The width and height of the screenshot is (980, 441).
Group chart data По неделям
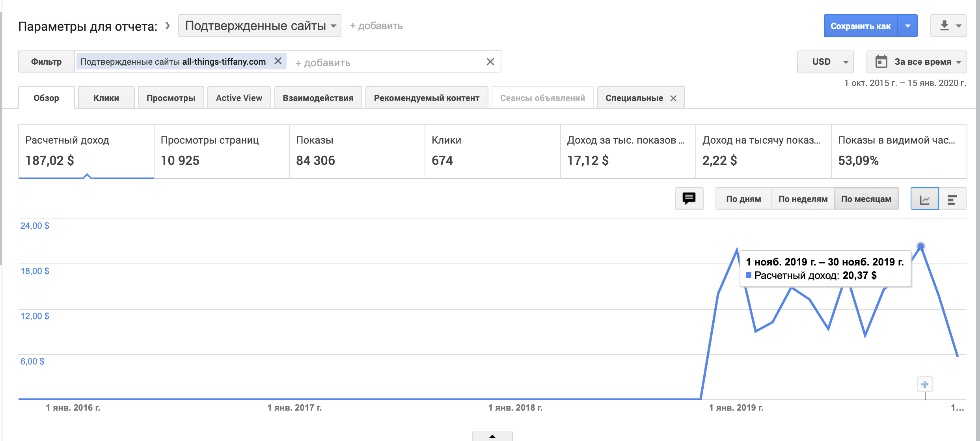click(x=803, y=199)
